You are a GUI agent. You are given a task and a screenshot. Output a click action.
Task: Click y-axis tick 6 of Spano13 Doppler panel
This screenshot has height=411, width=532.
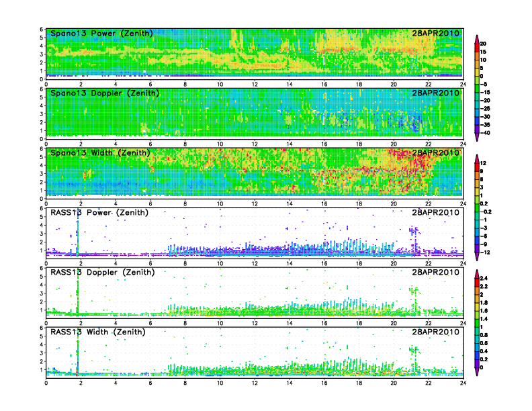pyautogui.click(x=42, y=89)
